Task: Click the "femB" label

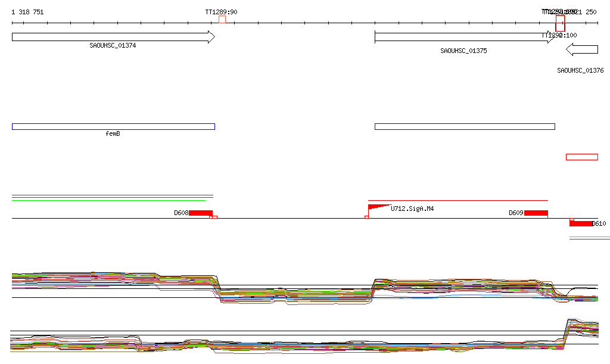Action: (113, 134)
